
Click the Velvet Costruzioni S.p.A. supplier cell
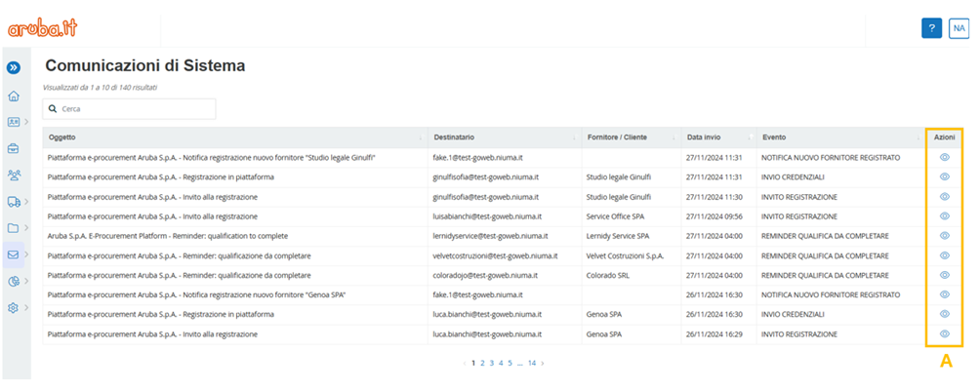tap(625, 255)
